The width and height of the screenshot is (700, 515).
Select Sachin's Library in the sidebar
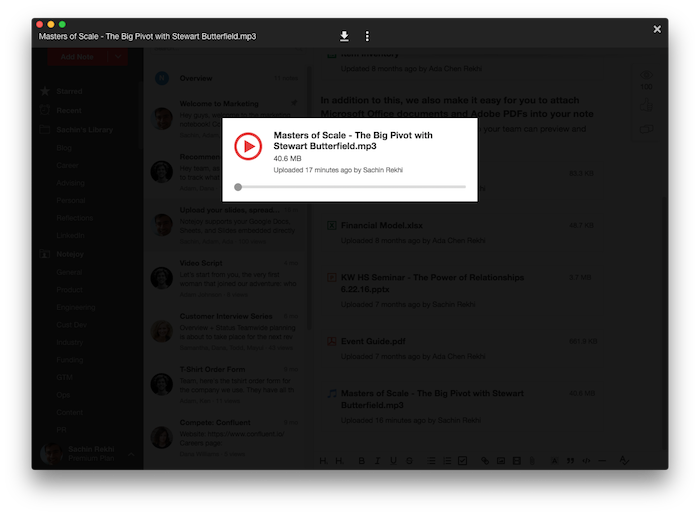point(84,129)
